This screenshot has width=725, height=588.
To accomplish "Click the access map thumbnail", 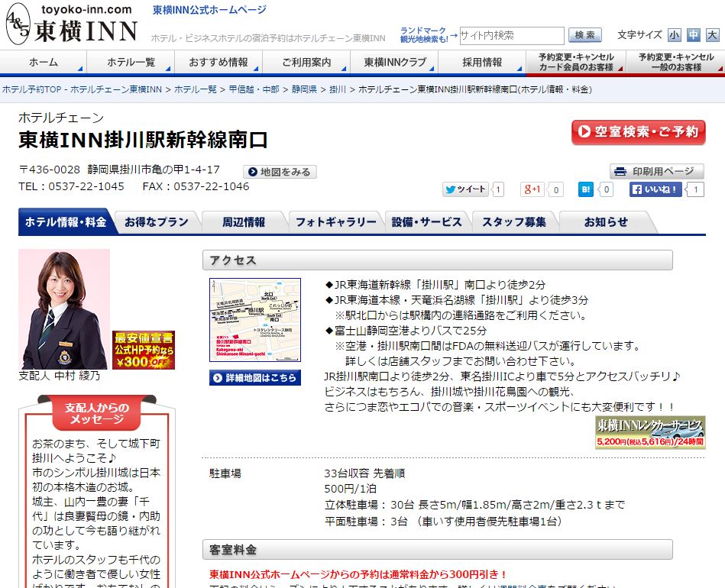I will tap(254, 320).
